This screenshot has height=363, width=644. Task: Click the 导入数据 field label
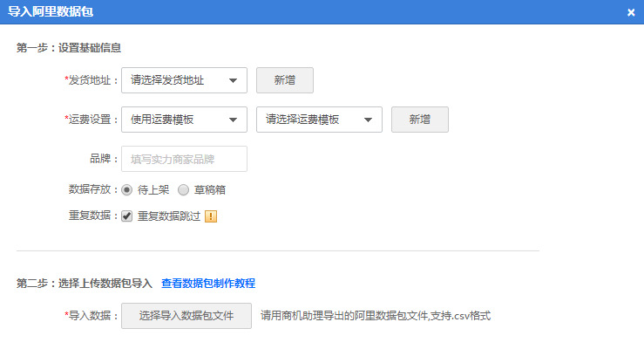tap(92, 316)
